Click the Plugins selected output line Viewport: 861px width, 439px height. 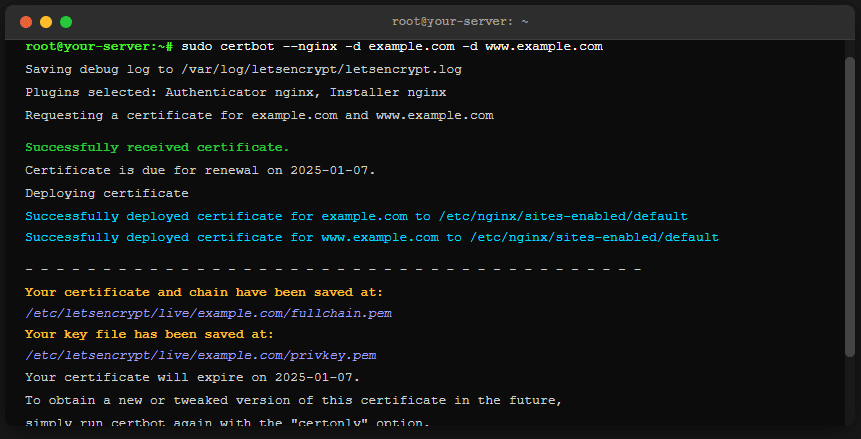[236, 93]
